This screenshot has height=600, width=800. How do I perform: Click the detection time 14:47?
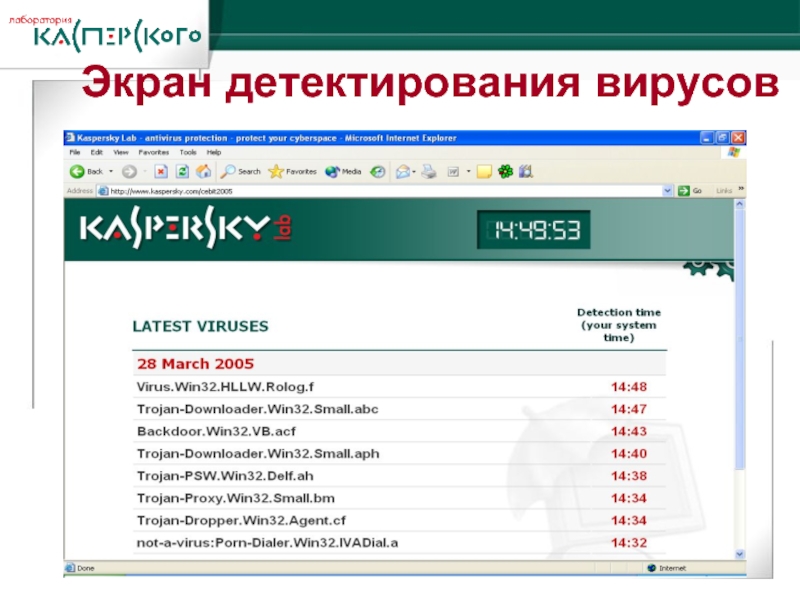[629, 409]
